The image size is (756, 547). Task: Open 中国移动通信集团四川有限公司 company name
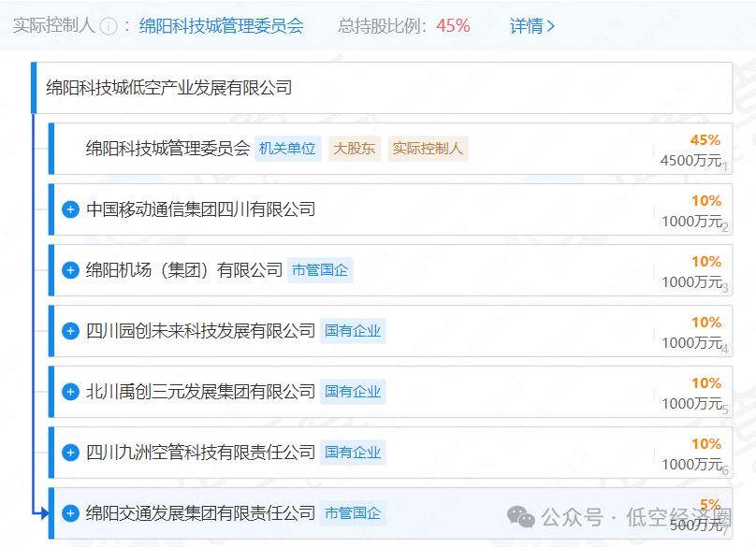click(x=200, y=209)
